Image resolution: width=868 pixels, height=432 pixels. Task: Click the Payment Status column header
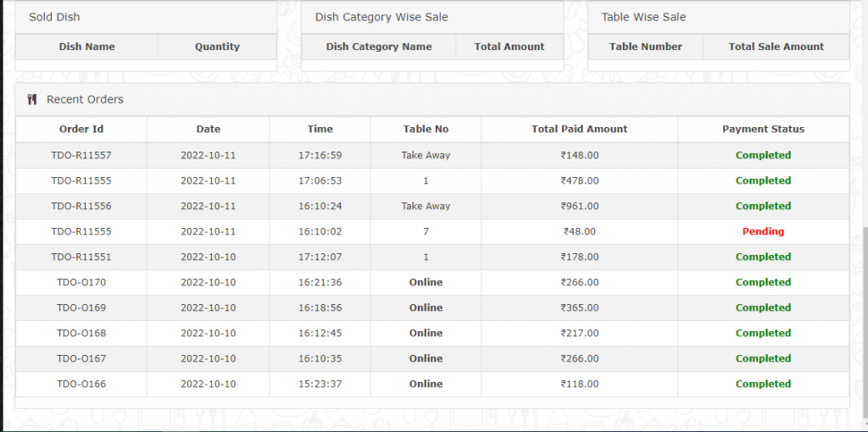pyautogui.click(x=763, y=129)
